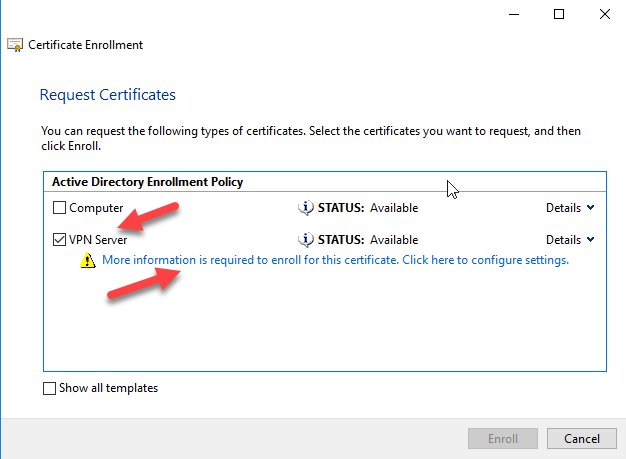Expand Details for the Computer certificate
Image resolution: width=626 pixels, height=459 pixels.
[570, 208]
